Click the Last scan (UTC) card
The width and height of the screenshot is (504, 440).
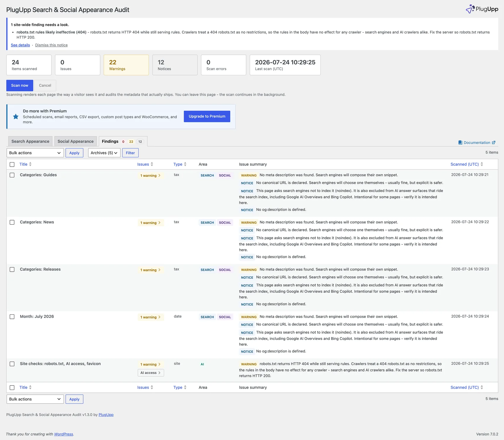coord(285,65)
